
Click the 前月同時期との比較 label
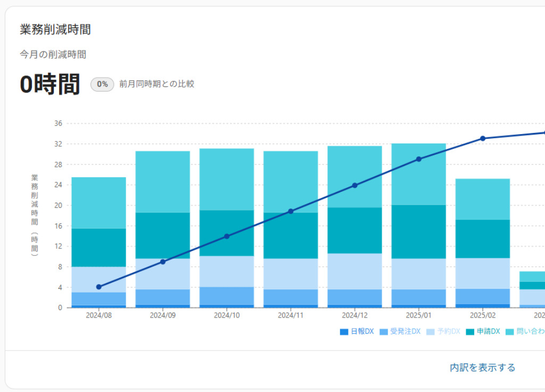(157, 84)
